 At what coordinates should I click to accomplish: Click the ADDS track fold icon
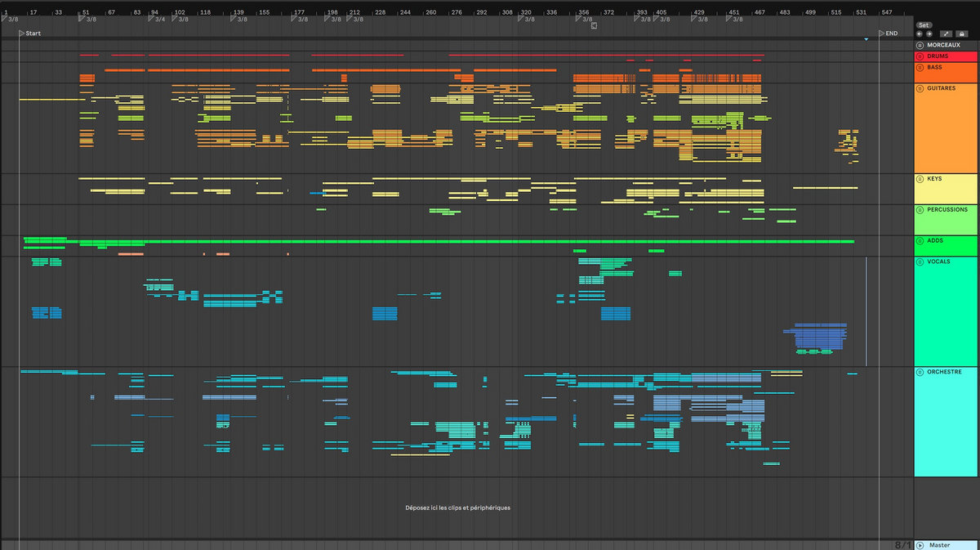point(920,241)
